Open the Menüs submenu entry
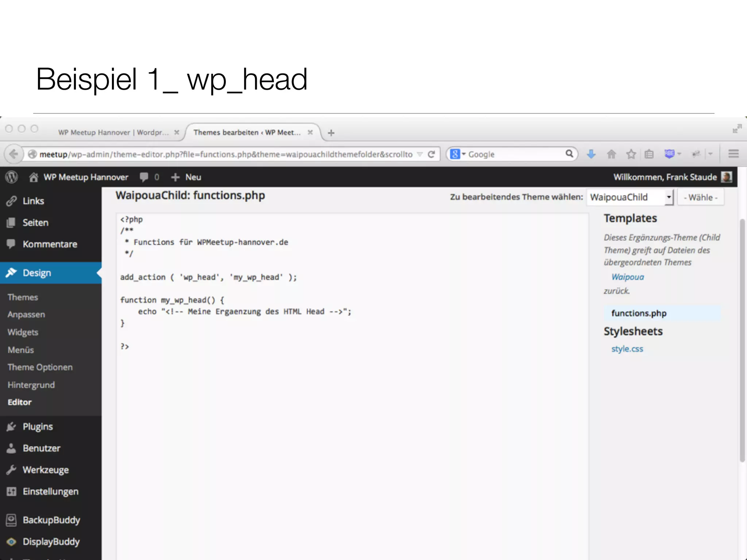747x560 pixels. (21, 350)
